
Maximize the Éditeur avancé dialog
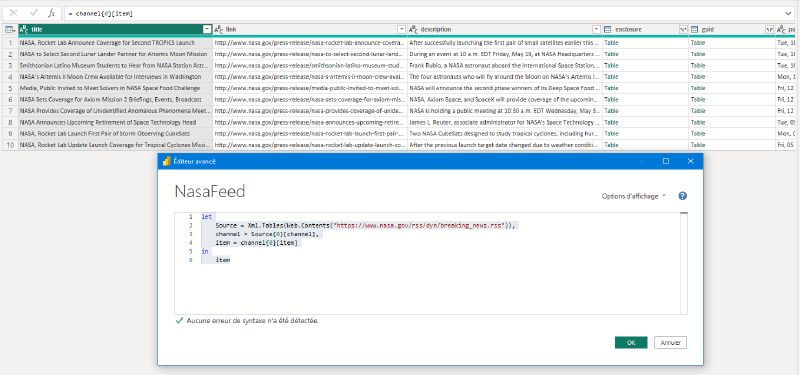click(x=666, y=161)
